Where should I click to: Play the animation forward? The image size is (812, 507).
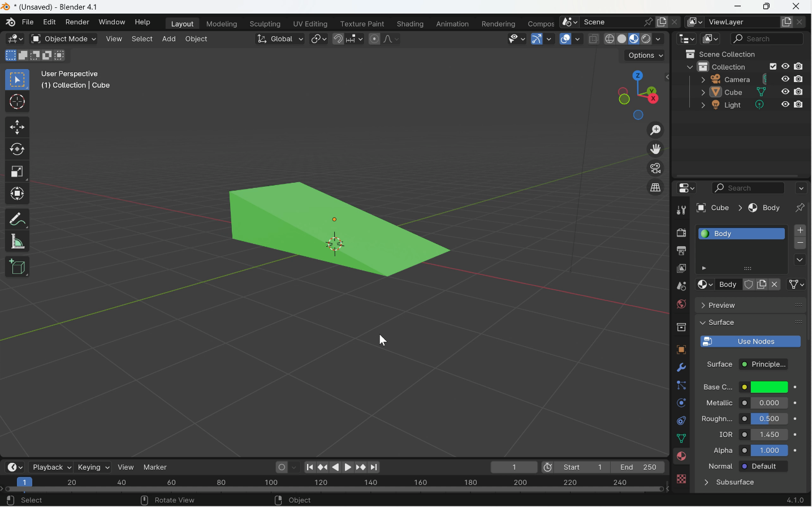(x=348, y=467)
